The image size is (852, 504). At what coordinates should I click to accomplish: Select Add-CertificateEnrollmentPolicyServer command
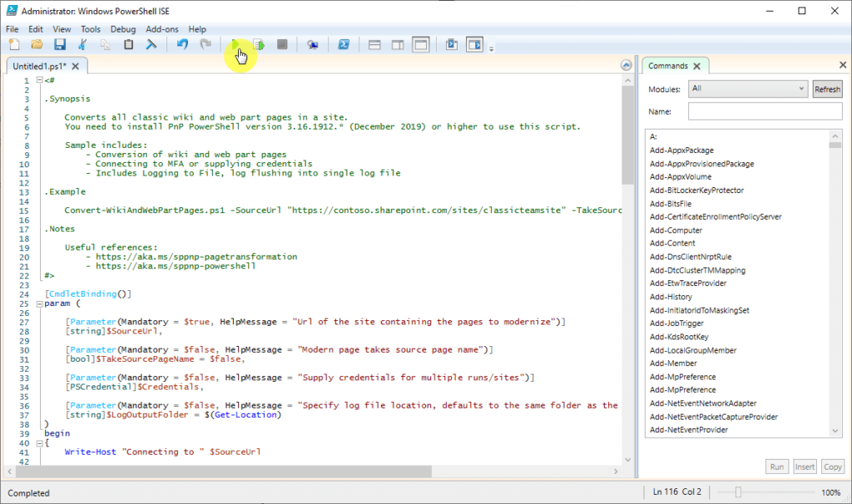pyautogui.click(x=716, y=217)
